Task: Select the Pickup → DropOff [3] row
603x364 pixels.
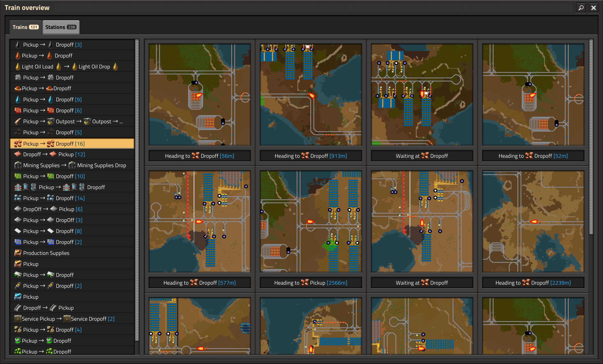Action: 72,220
